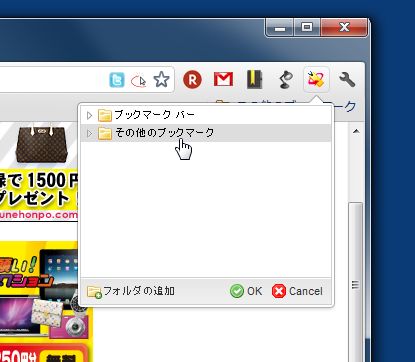Expand the その他のブックマーク folder arrow

[x=89, y=133]
